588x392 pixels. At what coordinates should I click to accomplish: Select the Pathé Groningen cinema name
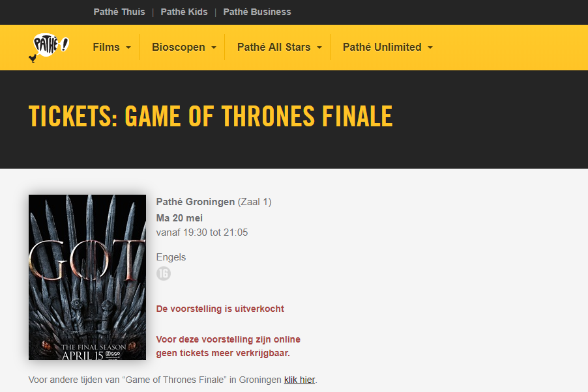click(196, 202)
